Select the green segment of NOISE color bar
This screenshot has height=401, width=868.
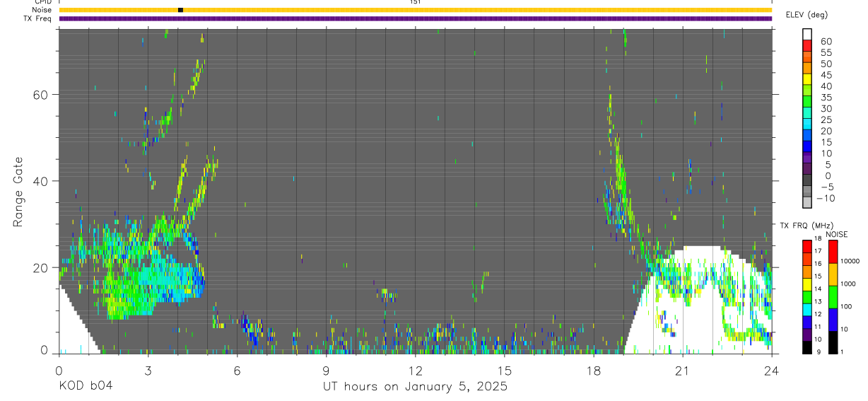[x=833, y=297]
